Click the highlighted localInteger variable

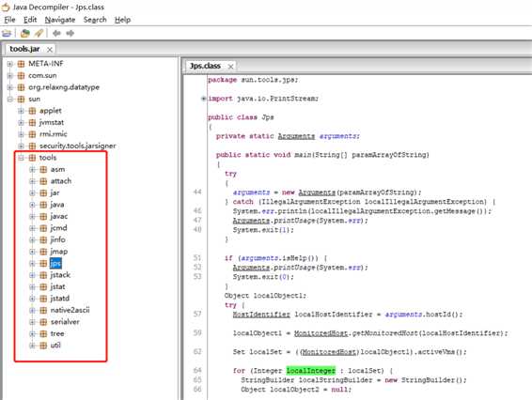click(311, 371)
